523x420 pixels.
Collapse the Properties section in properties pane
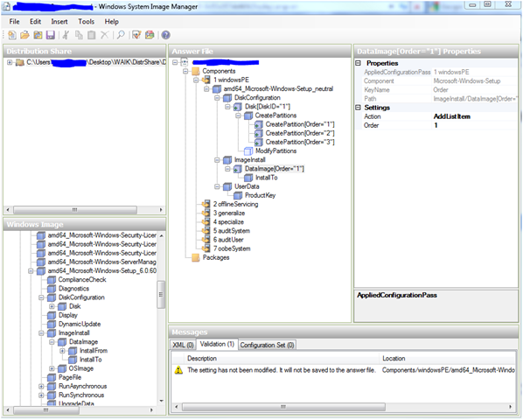(x=359, y=63)
